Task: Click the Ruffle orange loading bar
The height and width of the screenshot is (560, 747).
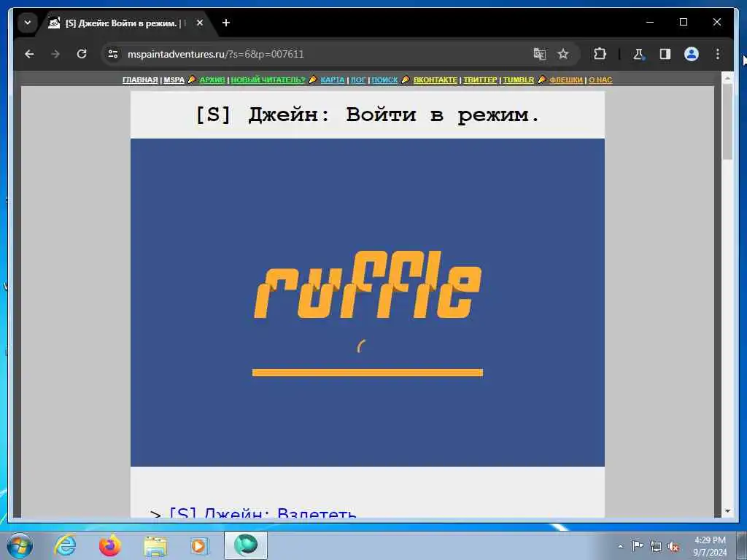Action: pyautogui.click(x=368, y=373)
